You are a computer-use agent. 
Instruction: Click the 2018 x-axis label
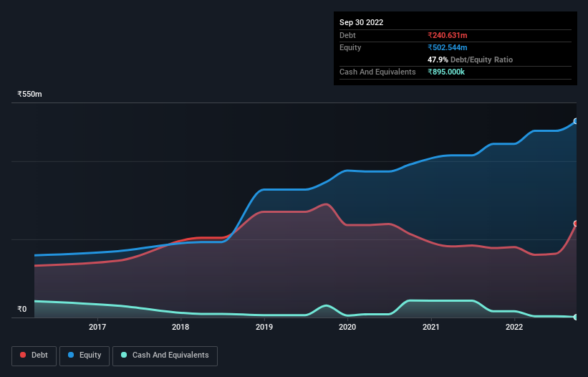pos(180,327)
